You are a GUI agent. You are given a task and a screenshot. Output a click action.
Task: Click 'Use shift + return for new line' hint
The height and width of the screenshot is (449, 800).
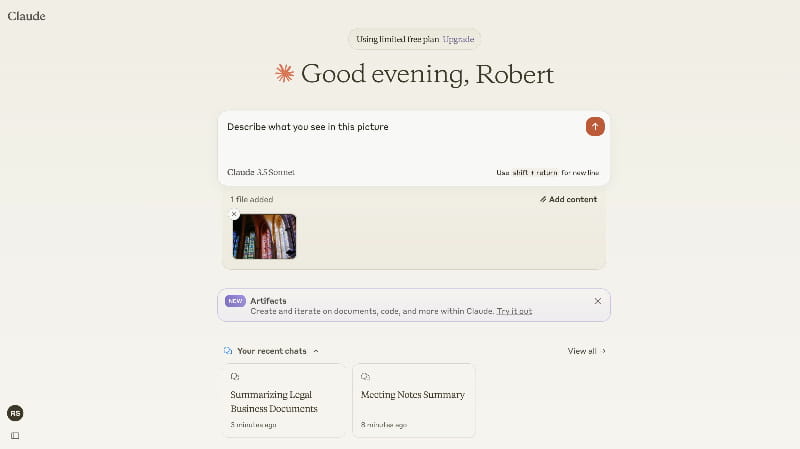[x=547, y=172]
